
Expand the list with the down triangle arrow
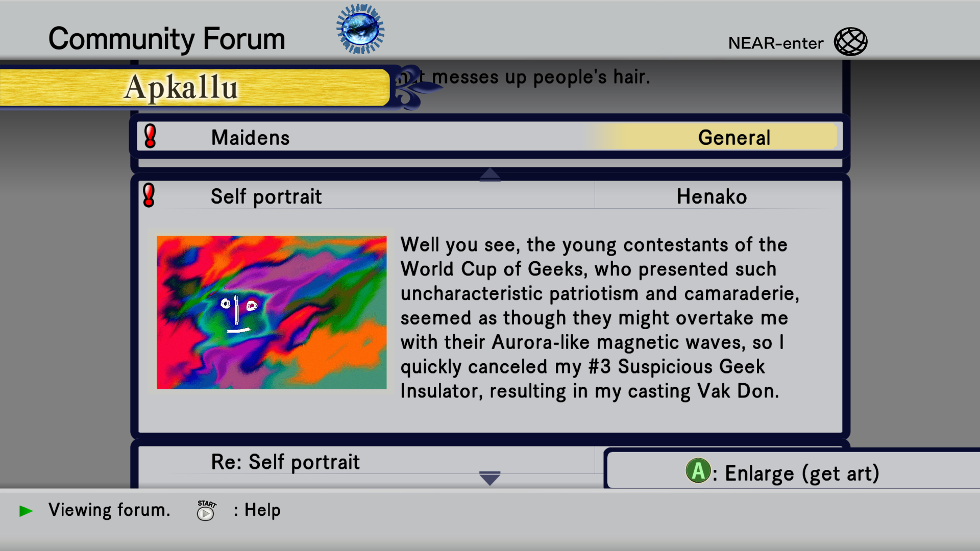(489, 478)
